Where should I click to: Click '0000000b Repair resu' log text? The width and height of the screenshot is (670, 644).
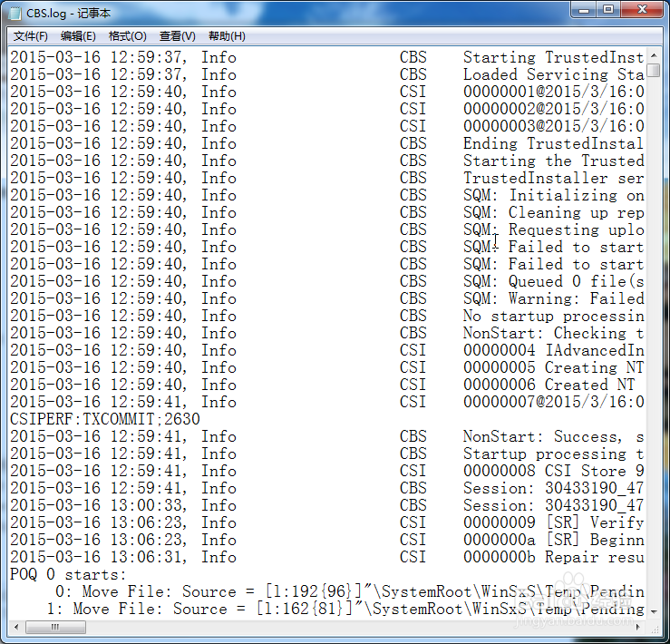pos(553,557)
